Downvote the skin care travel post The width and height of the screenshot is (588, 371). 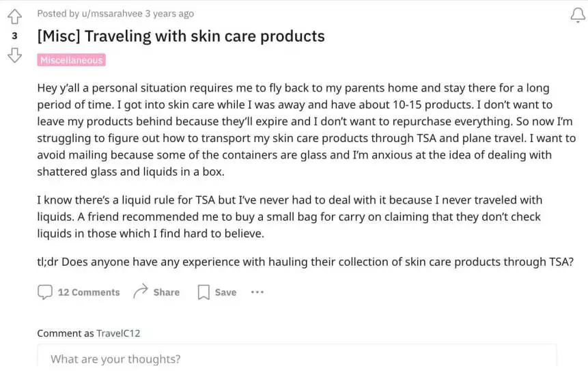pyautogui.click(x=14, y=55)
